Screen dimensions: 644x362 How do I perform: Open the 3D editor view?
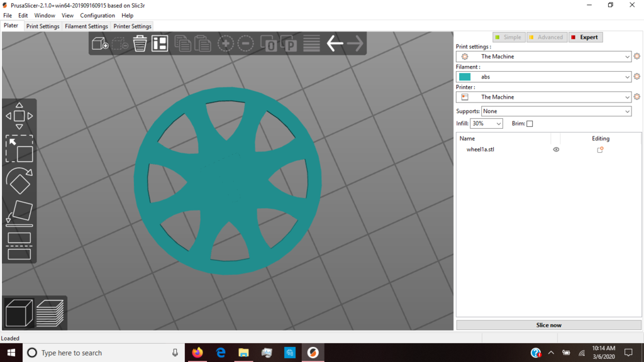click(18, 312)
